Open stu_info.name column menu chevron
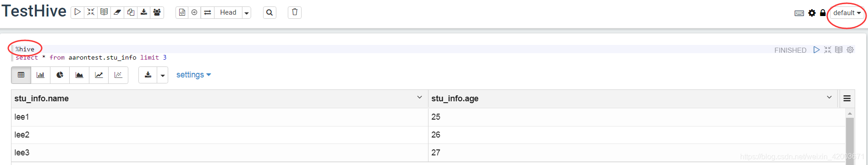The height and width of the screenshot is (165, 868). tap(419, 98)
